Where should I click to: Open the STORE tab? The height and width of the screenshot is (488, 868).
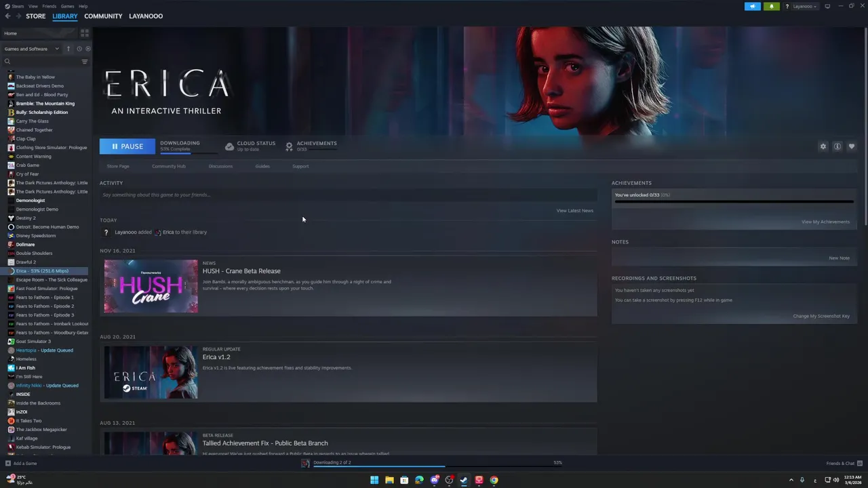pos(36,16)
